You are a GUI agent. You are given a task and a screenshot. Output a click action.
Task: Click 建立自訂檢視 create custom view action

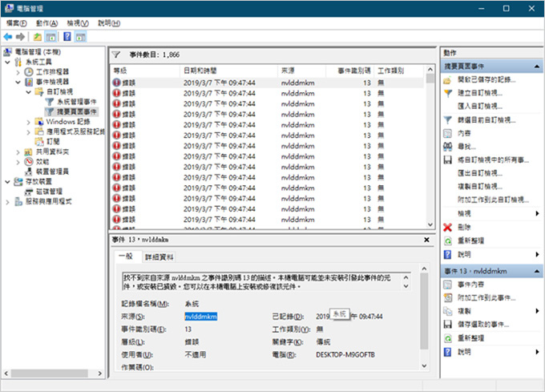[479, 93]
